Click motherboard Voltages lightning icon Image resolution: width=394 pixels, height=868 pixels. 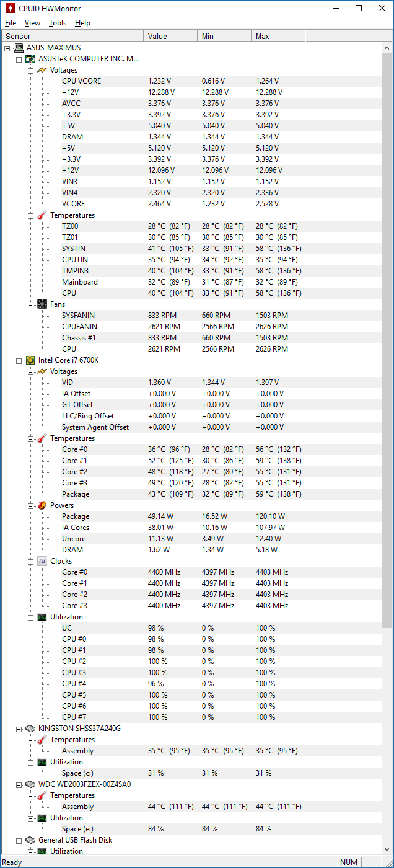[42, 70]
